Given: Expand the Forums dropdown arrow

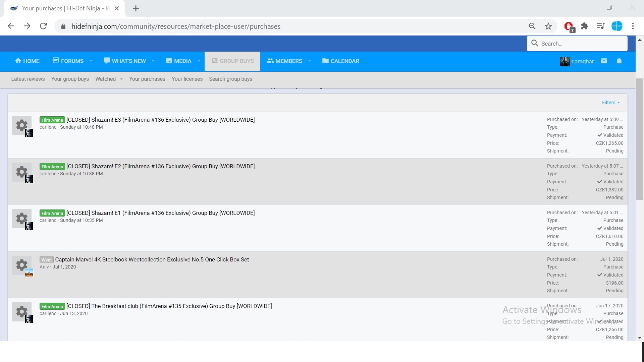Looking at the screenshot, I should click(91, 61).
